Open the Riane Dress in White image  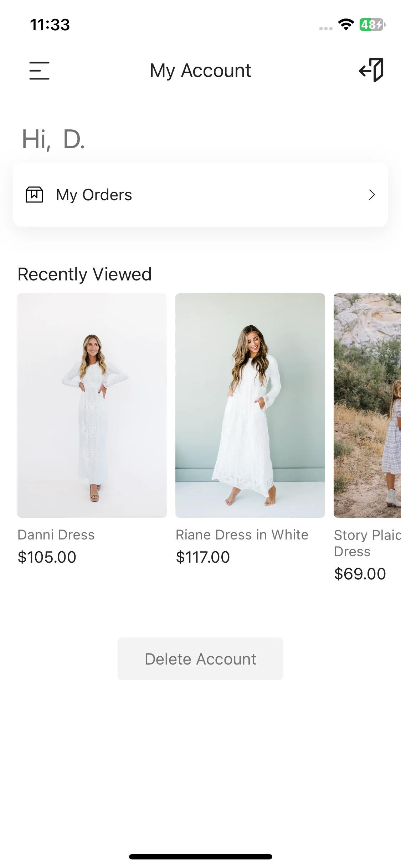point(250,405)
